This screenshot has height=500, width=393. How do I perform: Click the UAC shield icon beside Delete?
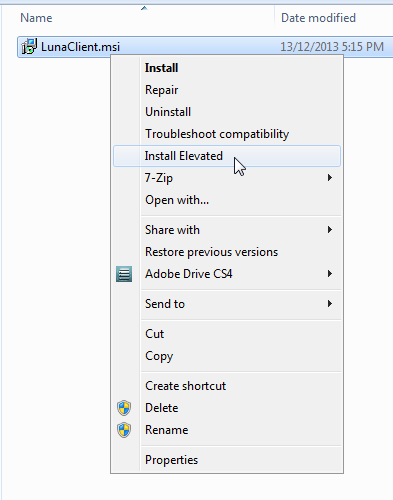coord(124,408)
